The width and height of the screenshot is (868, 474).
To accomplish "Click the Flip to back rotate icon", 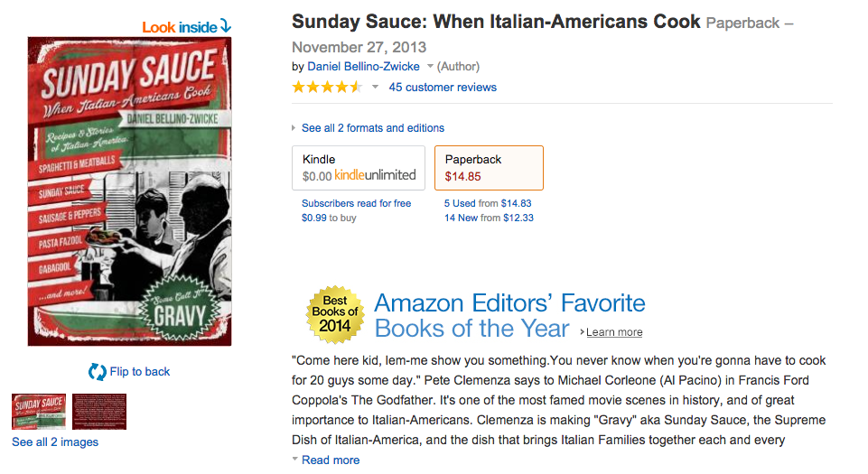I will point(97,371).
